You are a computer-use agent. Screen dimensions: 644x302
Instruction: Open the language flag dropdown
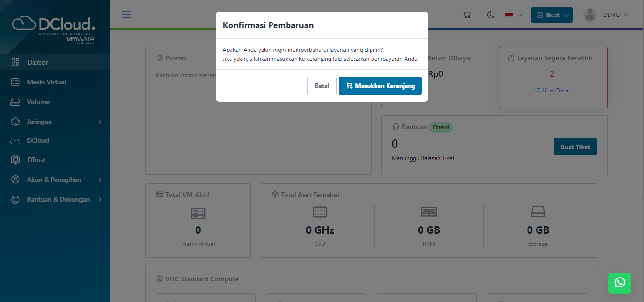pos(513,15)
